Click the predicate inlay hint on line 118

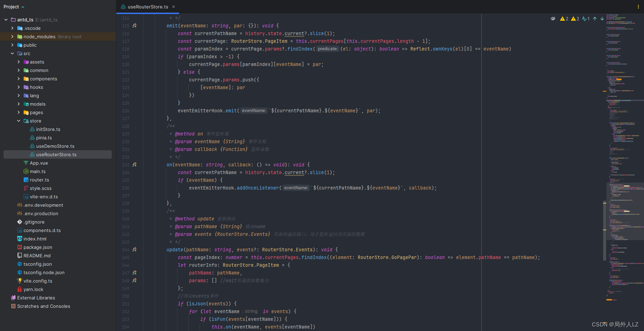click(x=327, y=49)
